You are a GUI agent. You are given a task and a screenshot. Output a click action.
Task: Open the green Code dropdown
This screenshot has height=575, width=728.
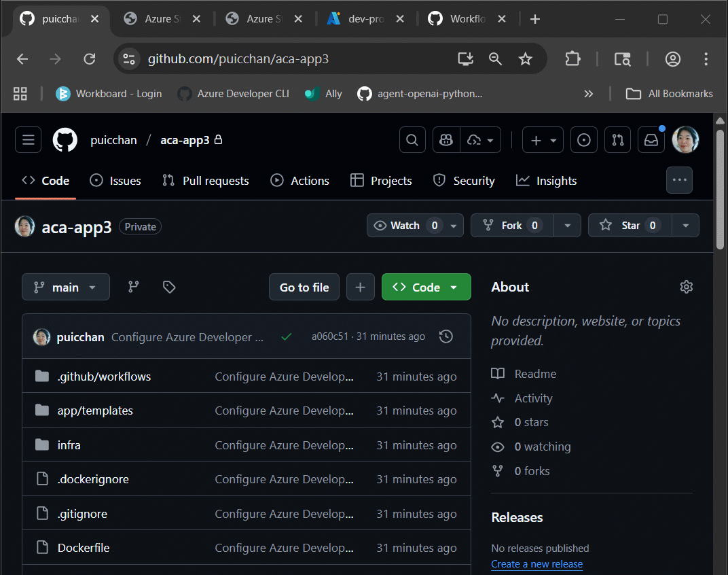(426, 287)
